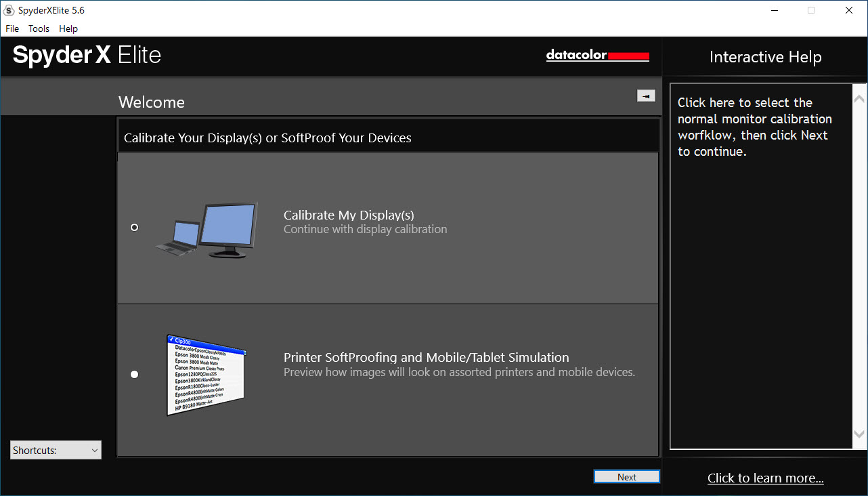Click the Welcome heading
The height and width of the screenshot is (496, 868).
coord(152,102)
